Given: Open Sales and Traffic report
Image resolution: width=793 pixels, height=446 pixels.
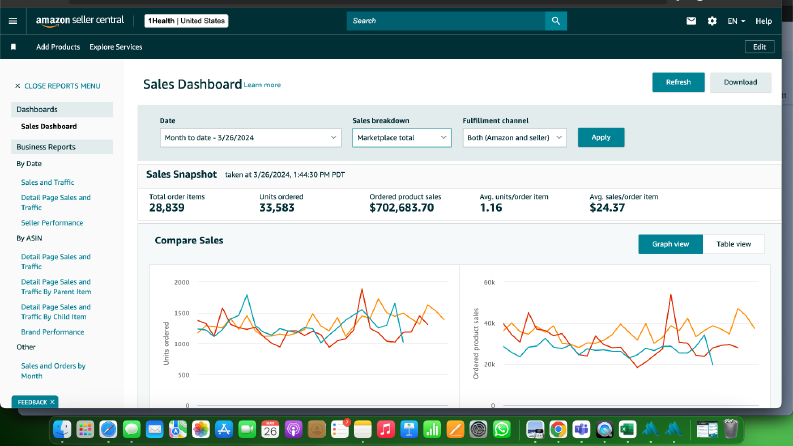Looking at the screenshot, I should (x=48, y=182).
